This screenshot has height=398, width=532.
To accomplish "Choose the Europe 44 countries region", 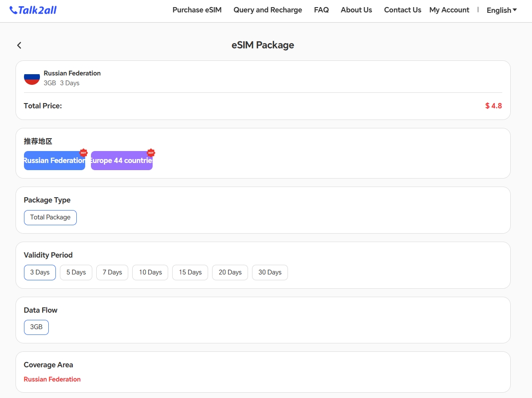I will (122, 160).
